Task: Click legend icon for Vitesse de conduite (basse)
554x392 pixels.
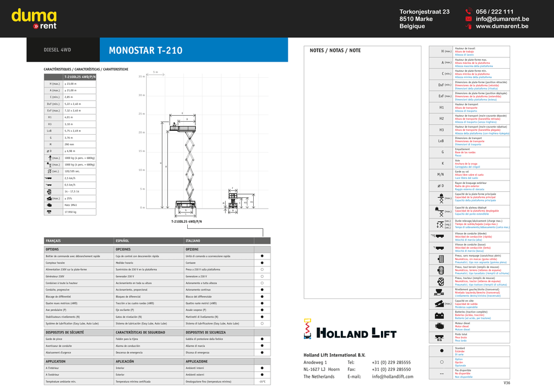Action: [438, 248]
